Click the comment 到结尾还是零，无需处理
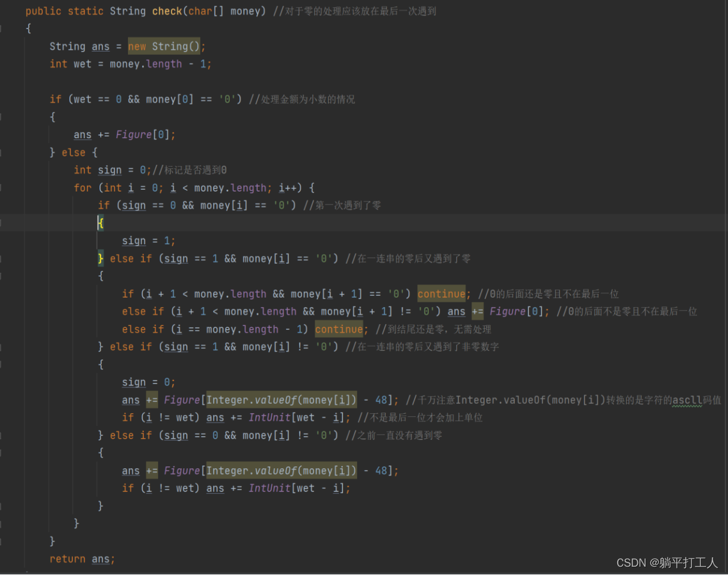 tap(433, 330)
